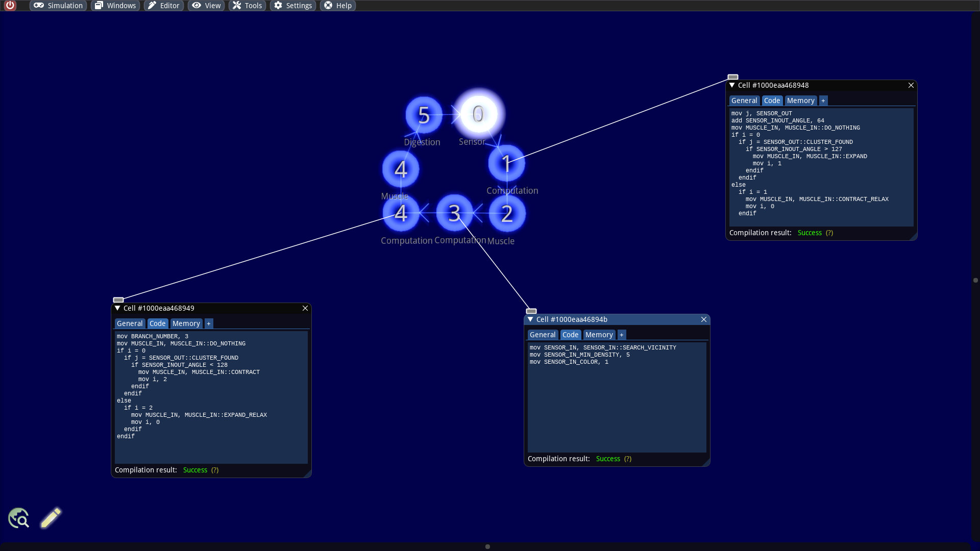
Task: Close the Cell #1000eaa46894b window
Action: click(704, 319)
